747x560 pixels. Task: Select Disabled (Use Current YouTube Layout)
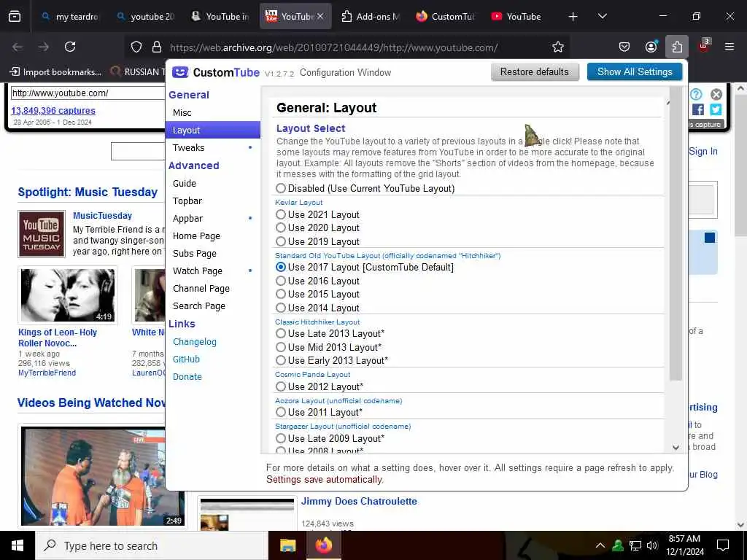point(281,189)
